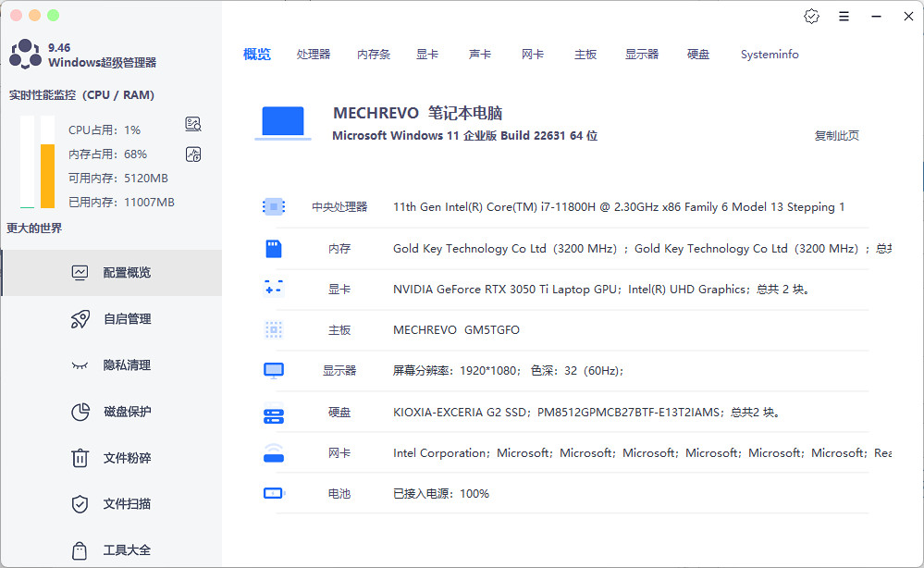Click the 更大的世界 heading

click(x=34, y=228)
